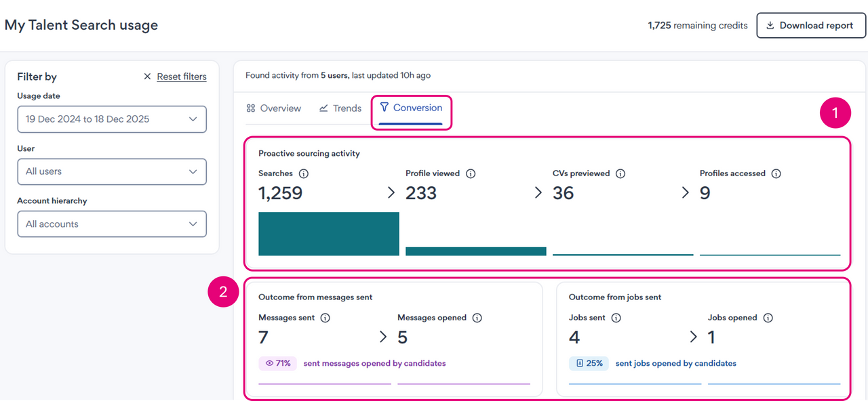The image size is (868, 401).
Task: Expand the All users dropdown
Action: tap(112, 172)
